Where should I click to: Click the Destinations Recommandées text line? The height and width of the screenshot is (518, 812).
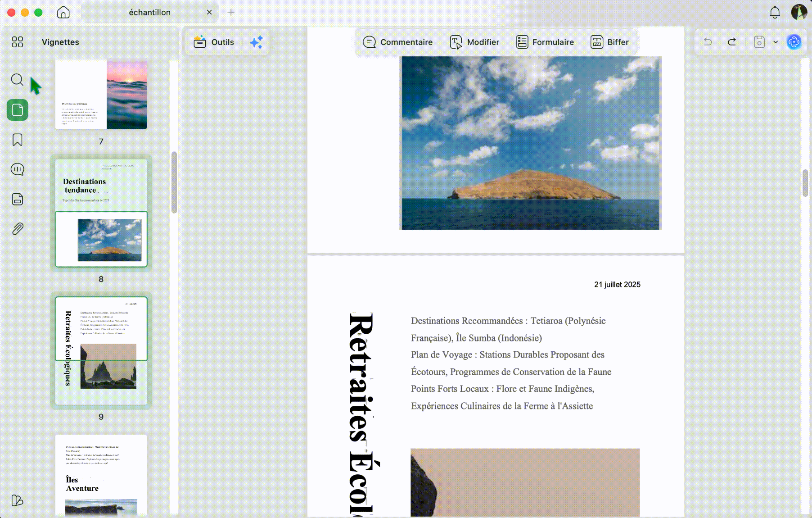(x=508, y=321)
